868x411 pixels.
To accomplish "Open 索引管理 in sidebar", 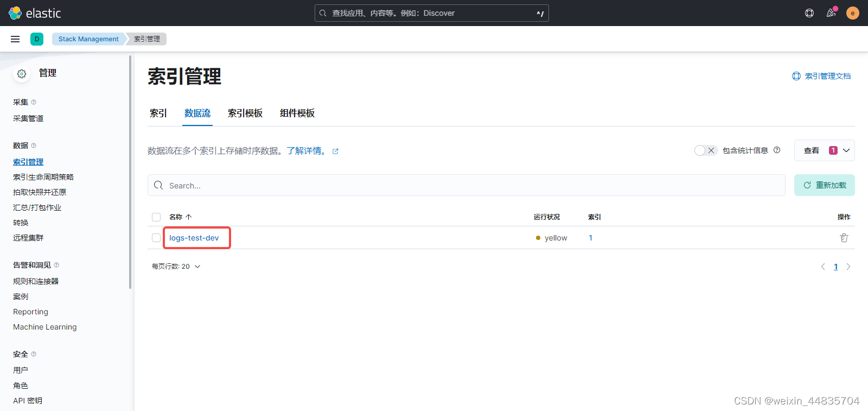I will pyautogui.click(x=28, y=162).
